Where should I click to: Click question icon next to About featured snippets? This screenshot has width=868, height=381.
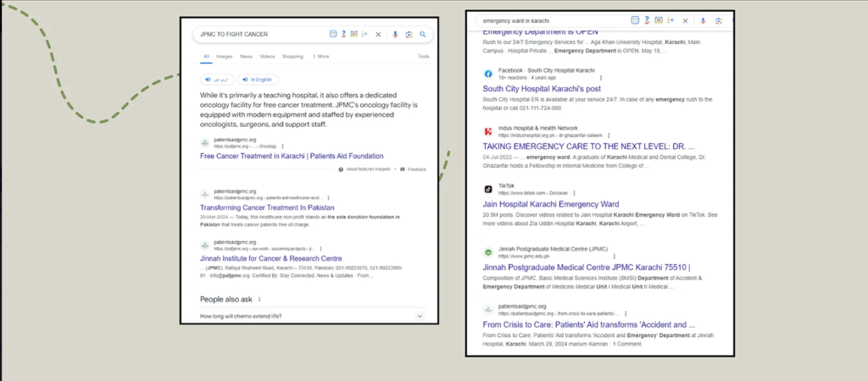(x=341, y=169)
